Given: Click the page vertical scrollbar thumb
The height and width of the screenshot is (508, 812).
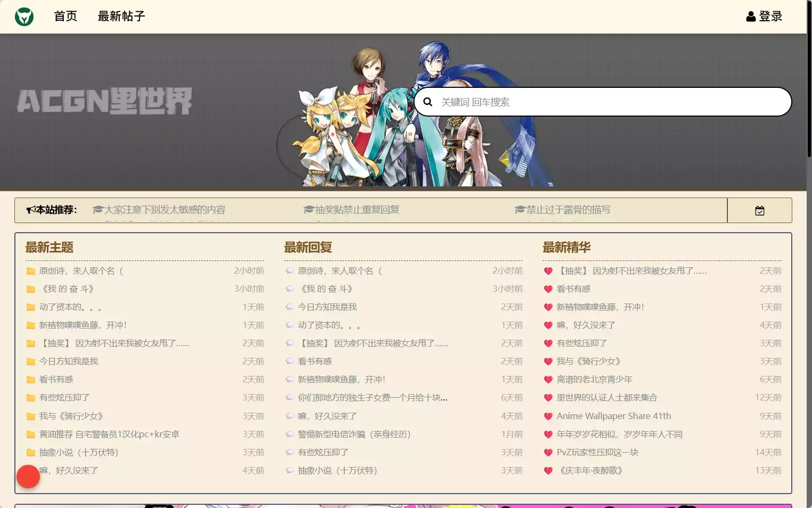Looking at the screenshot, I should (x=809, y=78).
